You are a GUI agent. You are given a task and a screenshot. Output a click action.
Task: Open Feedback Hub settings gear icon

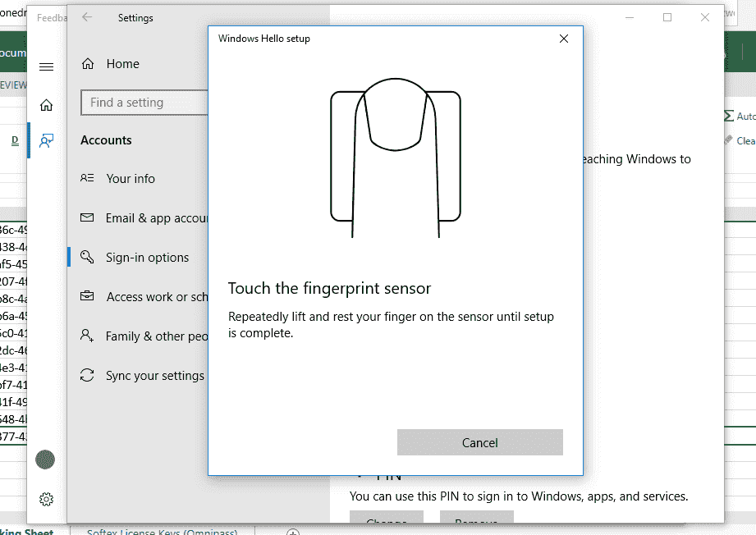click(46, 500)
